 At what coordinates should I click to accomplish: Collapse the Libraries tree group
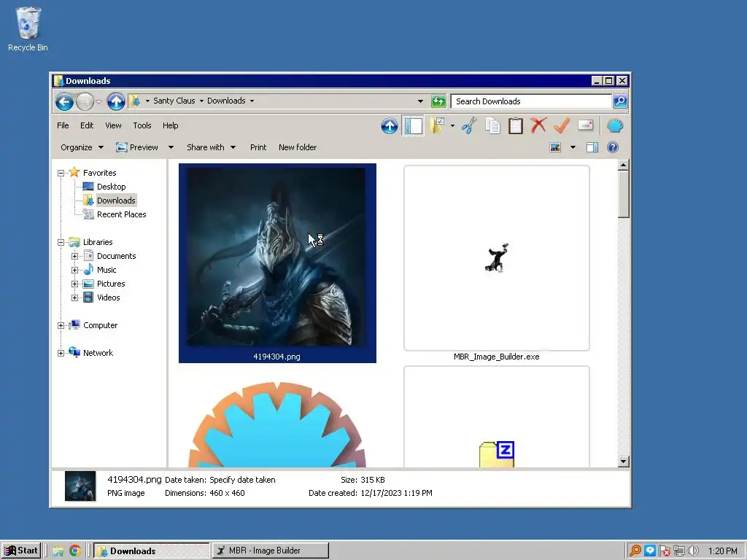(61, 242)
